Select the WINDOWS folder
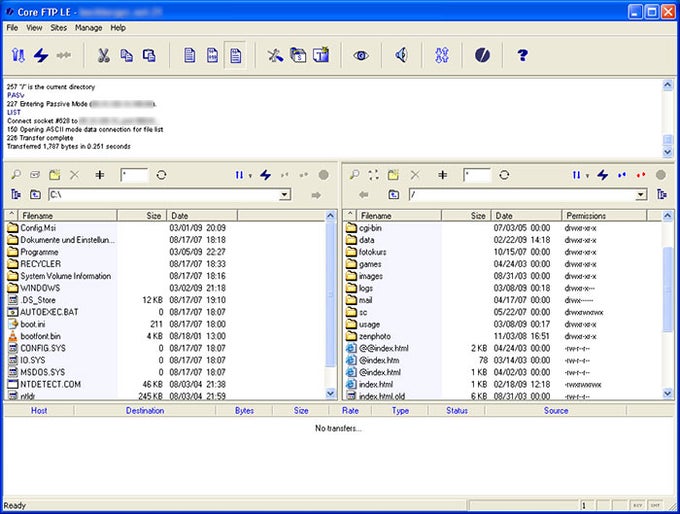Viewport: 680px width, 514px height. 40,288
